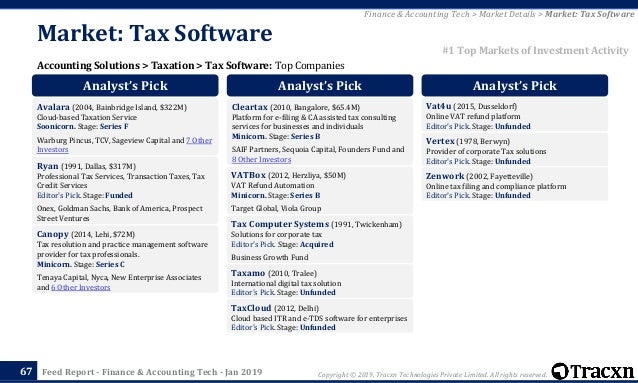Click the Canopy company name
The width and height of the screenshot is (638, 383).
coord(53,234)
